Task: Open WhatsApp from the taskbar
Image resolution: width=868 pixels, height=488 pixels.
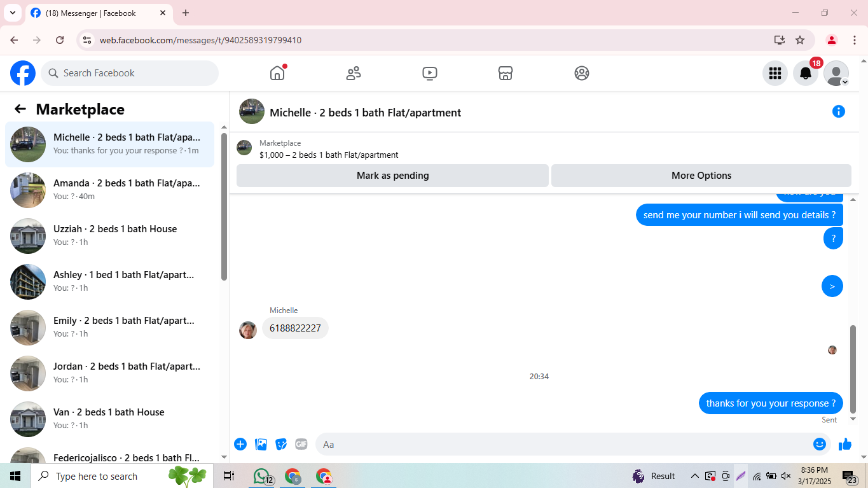Action: pos(262,476)
